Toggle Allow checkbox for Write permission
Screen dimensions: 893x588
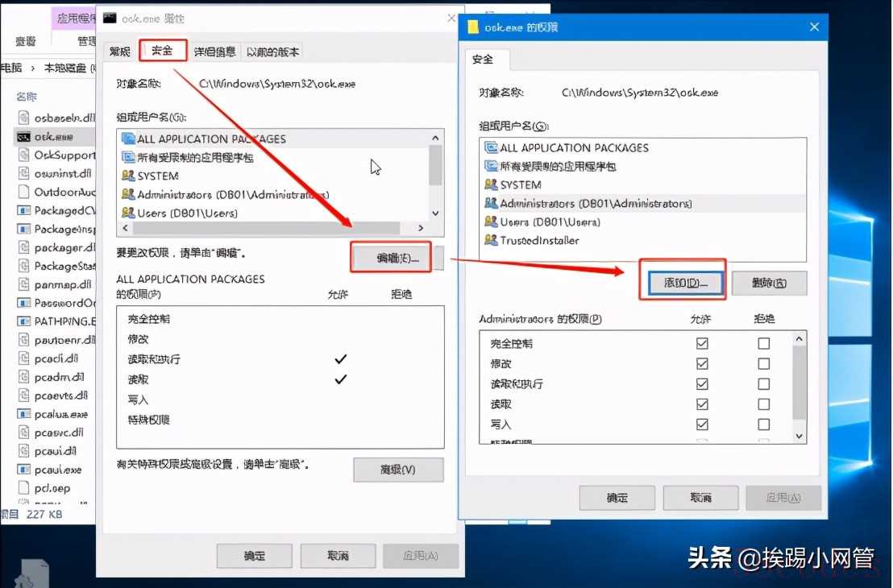point(702,424)
